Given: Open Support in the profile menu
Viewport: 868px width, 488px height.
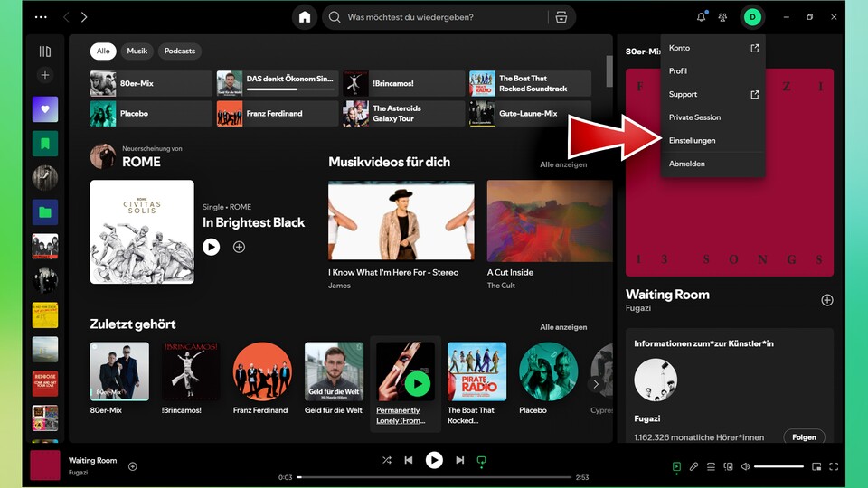Looking at the screenshot, I should [713, 94].
